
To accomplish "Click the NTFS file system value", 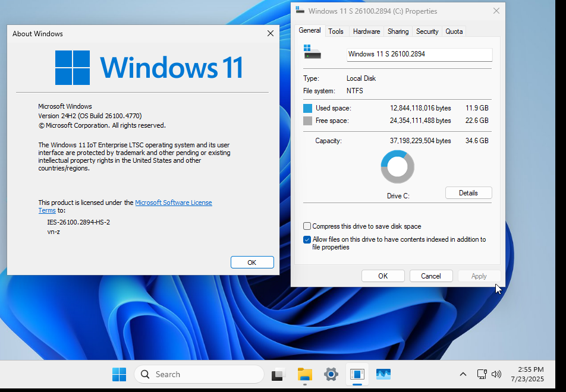I will tap(355, 91).
